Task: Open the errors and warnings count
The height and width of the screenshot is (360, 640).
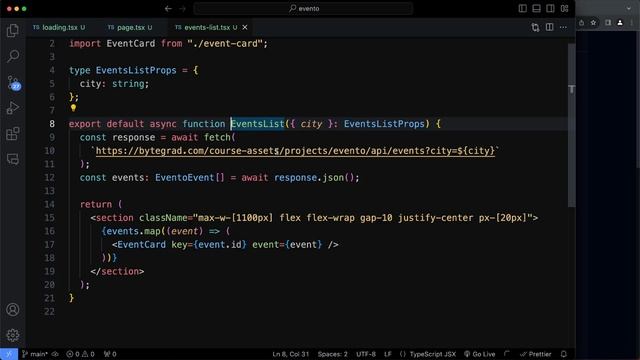Action: click(x=80, y=354)
